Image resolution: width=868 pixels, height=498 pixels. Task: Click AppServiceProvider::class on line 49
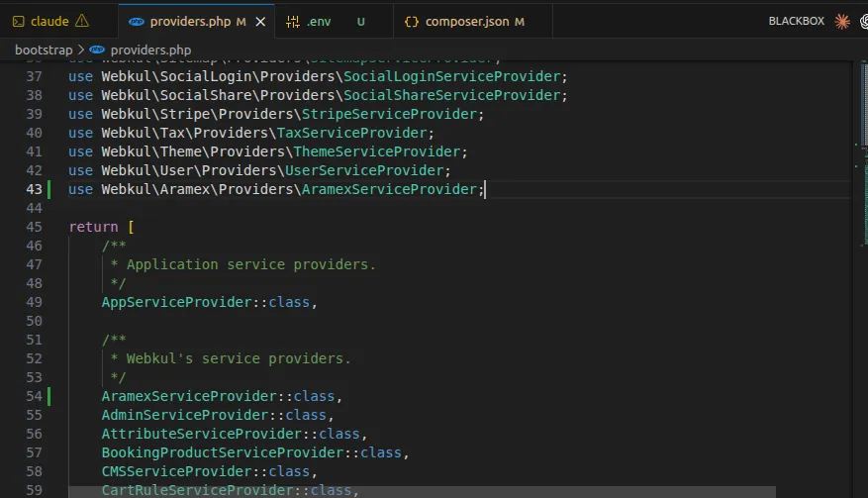click(206, 302)
